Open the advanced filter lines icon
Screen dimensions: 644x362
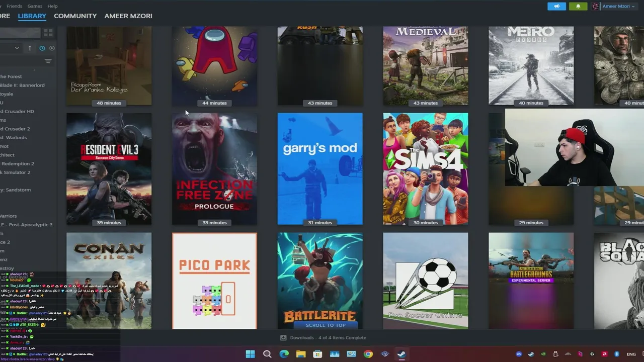click(x=48, y=61)
